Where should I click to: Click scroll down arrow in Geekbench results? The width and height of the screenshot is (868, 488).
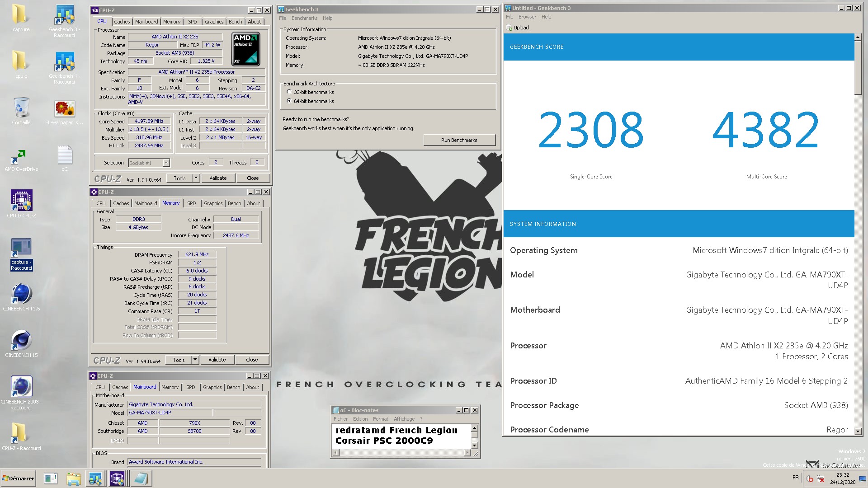858,432
